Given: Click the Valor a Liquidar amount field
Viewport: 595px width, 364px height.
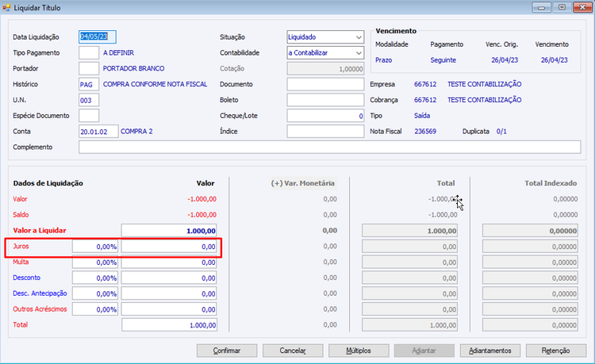Looking at the screenshot, I should pos(169,231).
